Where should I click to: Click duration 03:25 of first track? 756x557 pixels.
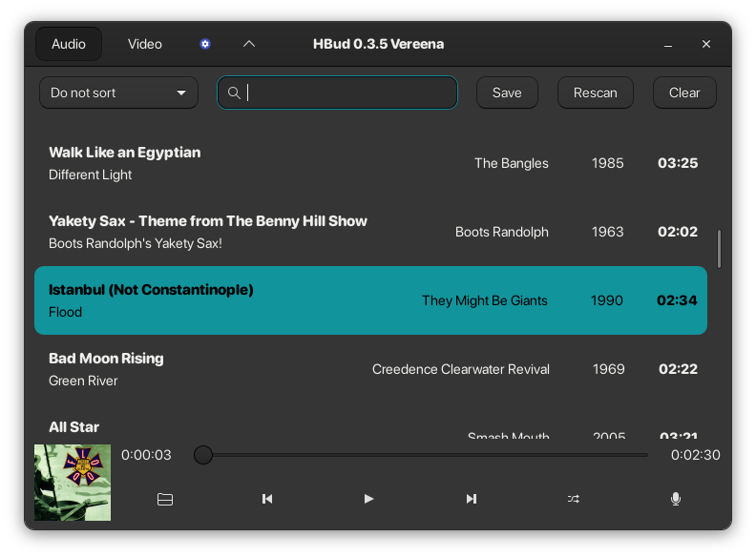pyautogui.click(x=678, y=163)
